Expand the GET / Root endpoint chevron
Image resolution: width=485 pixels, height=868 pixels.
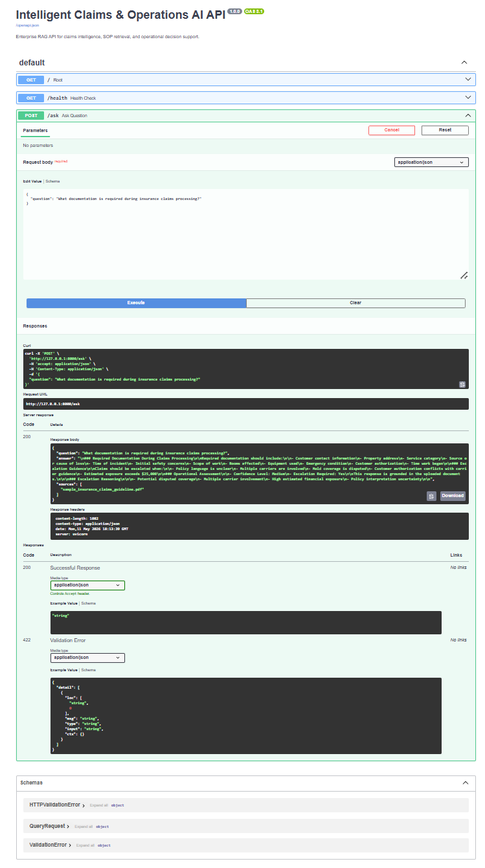coord(468,80)
